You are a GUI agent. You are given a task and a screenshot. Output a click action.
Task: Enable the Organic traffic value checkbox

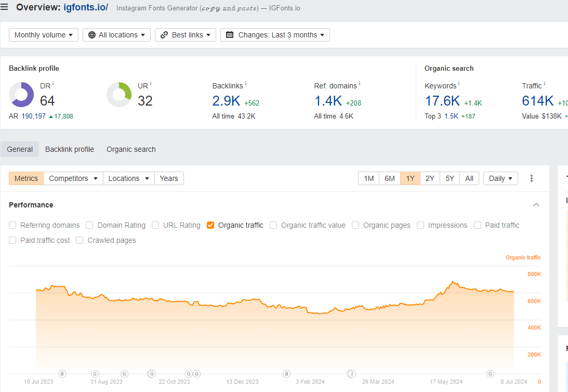273,225
